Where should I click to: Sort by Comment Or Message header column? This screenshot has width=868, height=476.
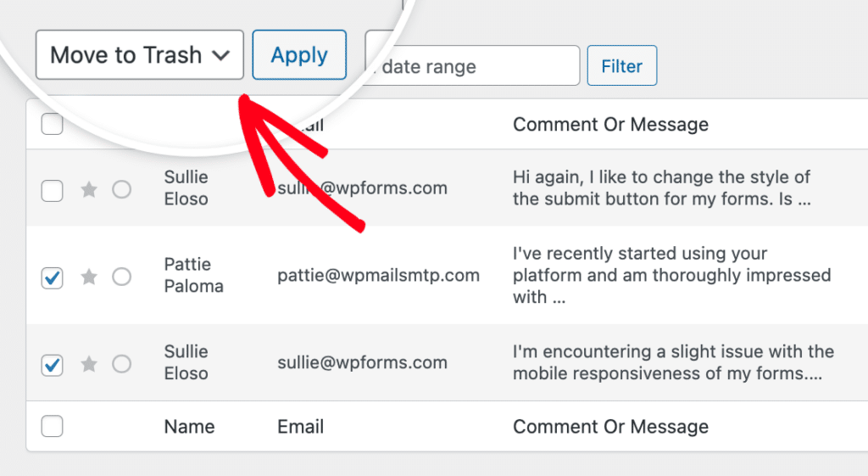tap(610, 125)
